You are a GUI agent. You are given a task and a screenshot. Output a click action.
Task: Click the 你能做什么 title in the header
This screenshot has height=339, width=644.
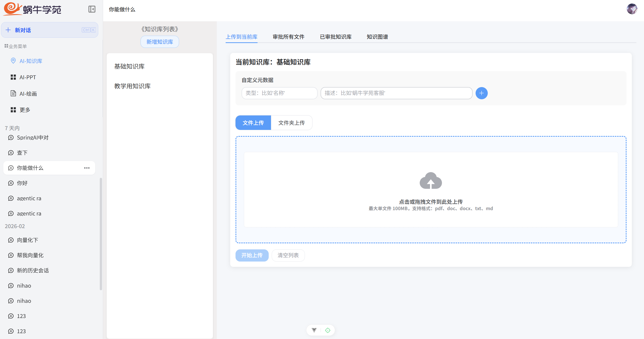point(122,9)
